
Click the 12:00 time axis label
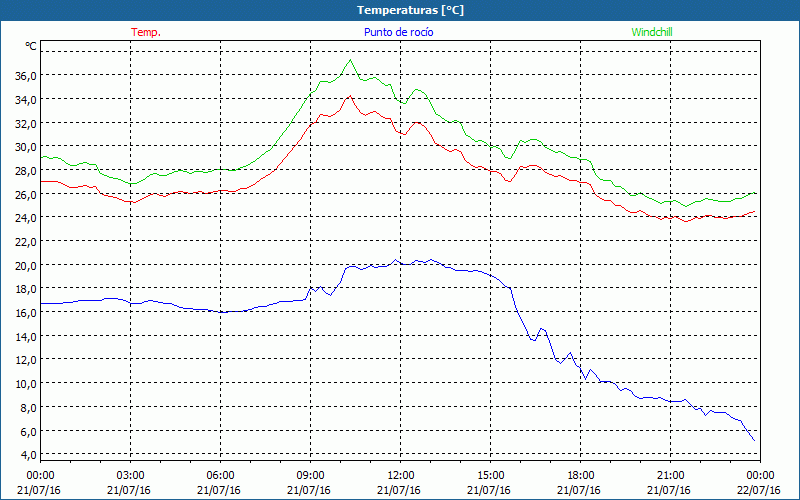[x=401, y=476]
